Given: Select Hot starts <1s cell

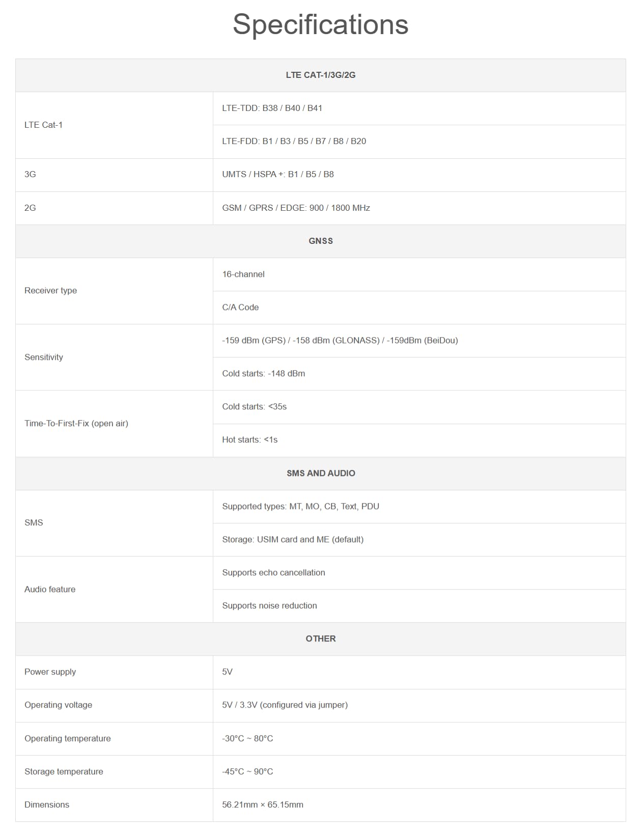Looking at the screenshot, I should click(419, 440).
